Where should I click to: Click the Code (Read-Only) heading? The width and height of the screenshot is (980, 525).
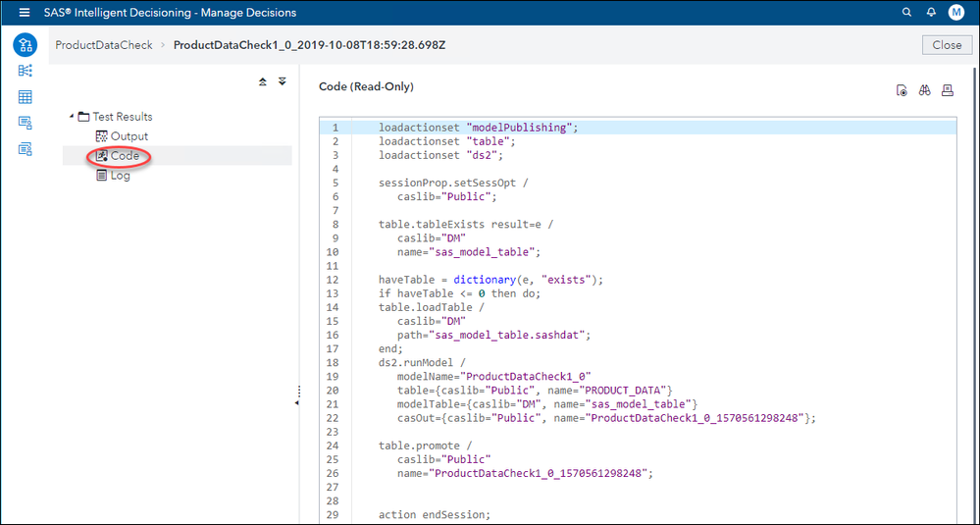click(x=366, y=87)
